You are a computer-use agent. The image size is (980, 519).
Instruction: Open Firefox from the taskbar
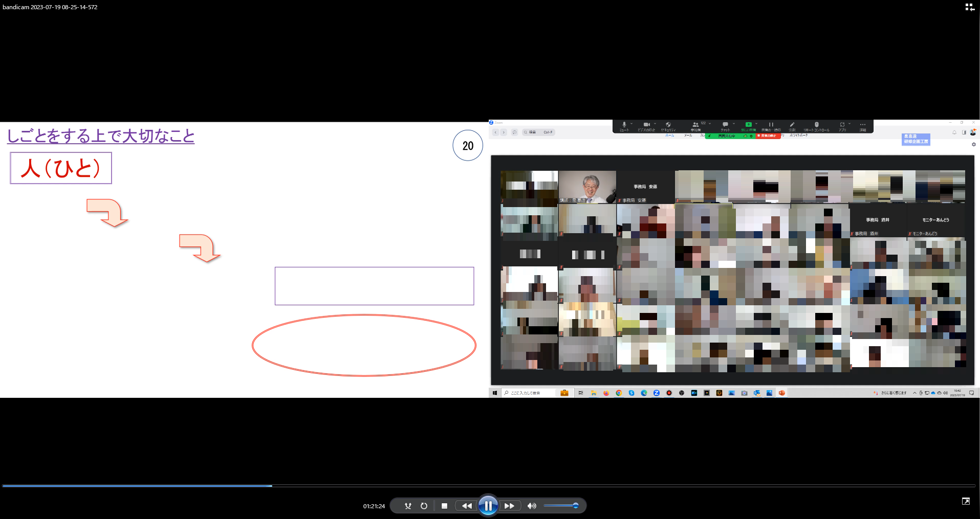click(x=606, y=393)
